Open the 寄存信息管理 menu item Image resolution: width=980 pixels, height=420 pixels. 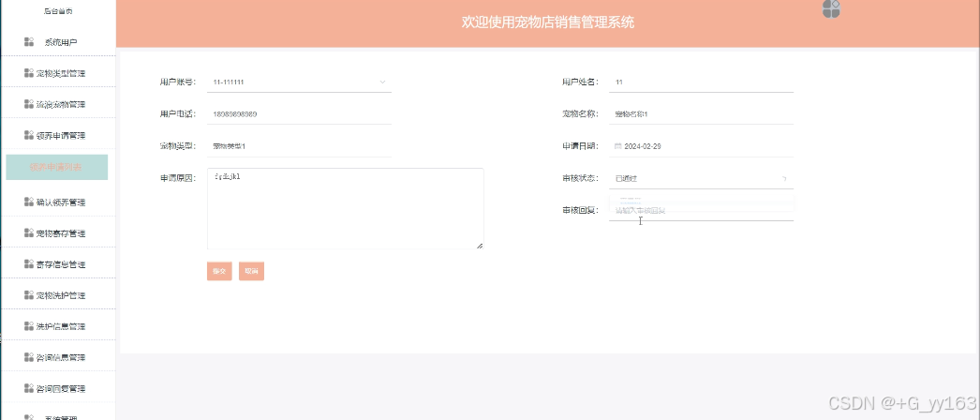(57, 264)
